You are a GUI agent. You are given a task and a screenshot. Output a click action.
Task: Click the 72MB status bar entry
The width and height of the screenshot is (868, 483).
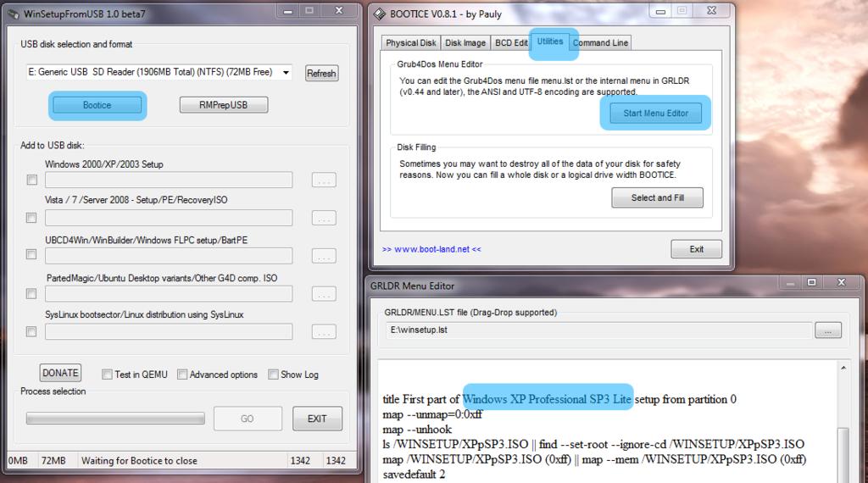coord(53,461)
